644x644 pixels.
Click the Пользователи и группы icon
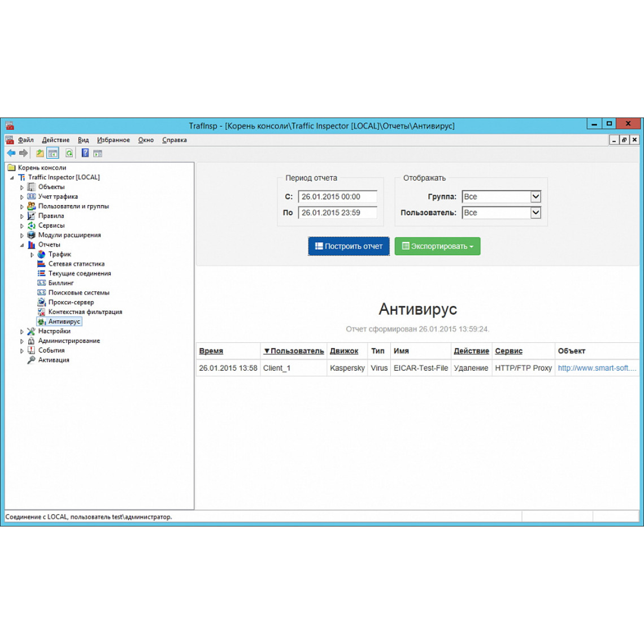pyautogui.click(x=32, y=206)
